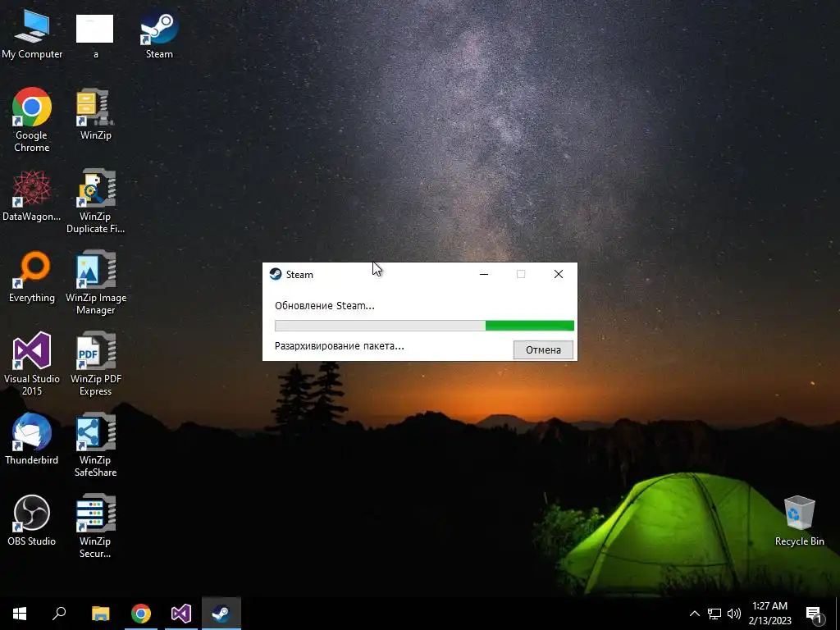
Task: Cancel the Steam update with Отмена
Action: [x=543, y=349]
